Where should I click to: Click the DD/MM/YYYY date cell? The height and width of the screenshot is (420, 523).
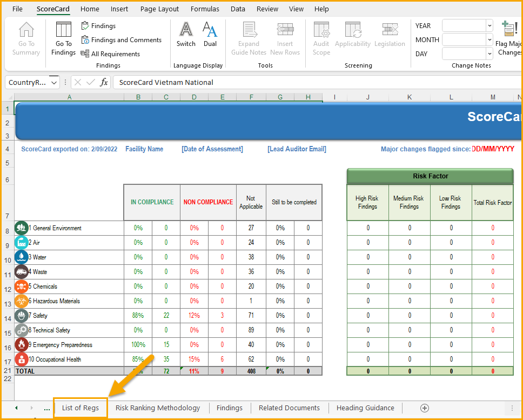pos(493,149)
